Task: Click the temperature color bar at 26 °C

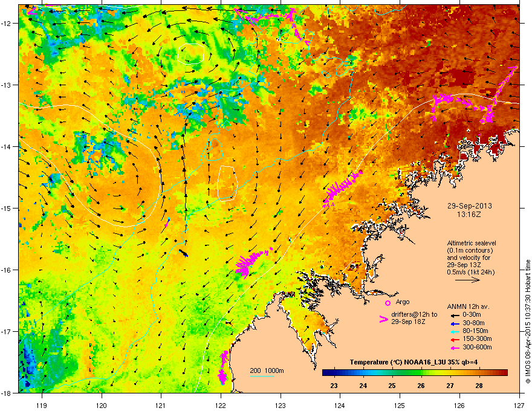Action: click(421, 373)
